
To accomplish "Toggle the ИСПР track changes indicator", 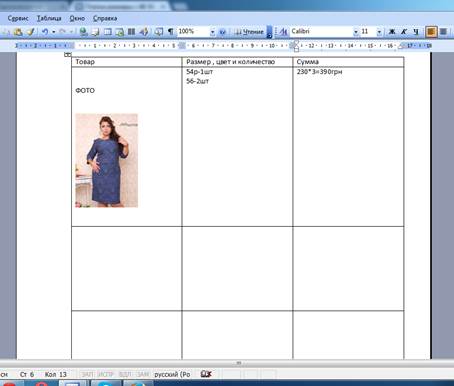I will tap(105, 374).
